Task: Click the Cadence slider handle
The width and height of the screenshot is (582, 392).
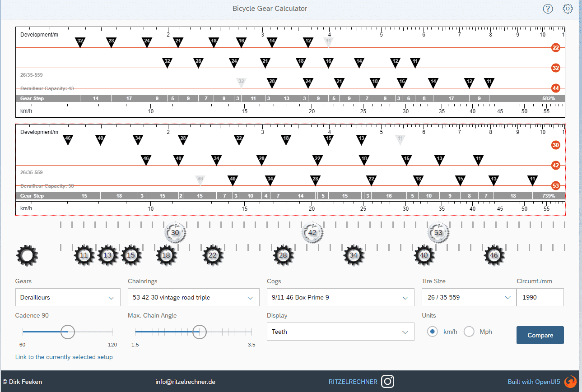Action: [68, 332]
